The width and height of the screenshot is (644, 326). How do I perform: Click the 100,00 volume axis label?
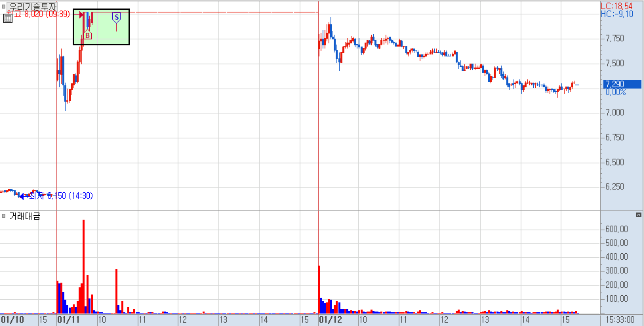[x=616, y=299]
